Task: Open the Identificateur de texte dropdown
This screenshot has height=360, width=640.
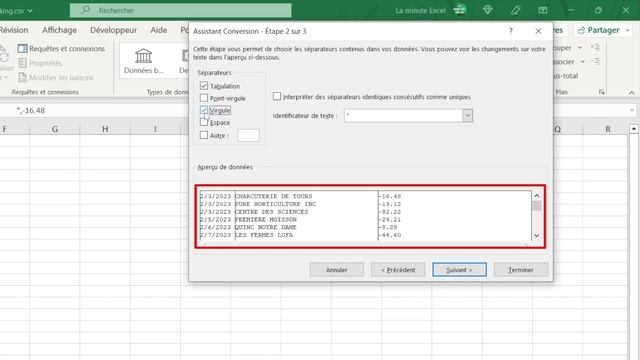Action: (x=468, y=116)
